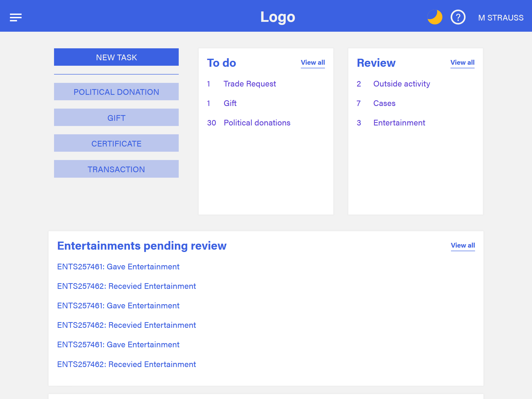Select the CERTIFICATE task button
This screenshot has height=399, width=532.
116,143
